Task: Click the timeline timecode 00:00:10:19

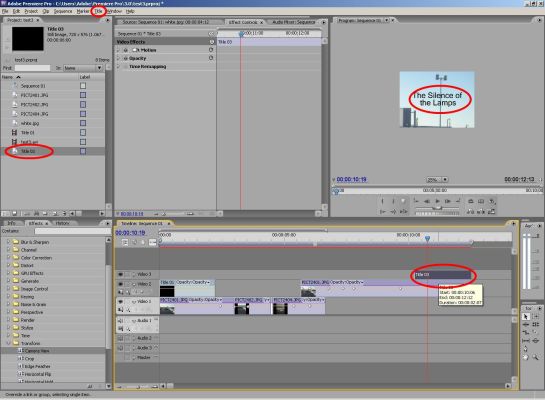Action: (130, 232)
